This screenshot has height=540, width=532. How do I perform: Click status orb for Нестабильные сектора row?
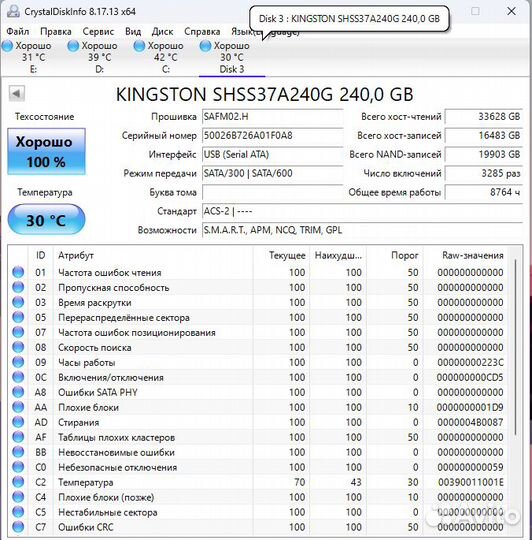pyautogui.click(x=18, y=512)
